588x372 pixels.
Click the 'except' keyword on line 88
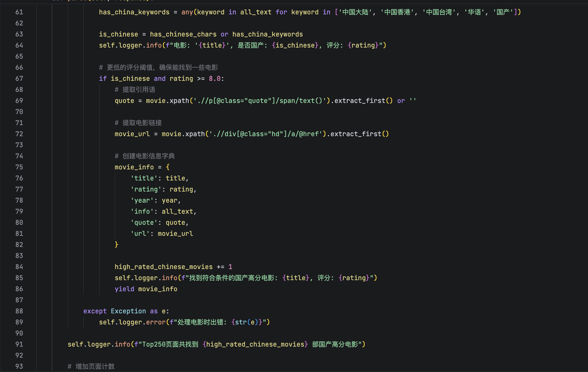[95, 311]
